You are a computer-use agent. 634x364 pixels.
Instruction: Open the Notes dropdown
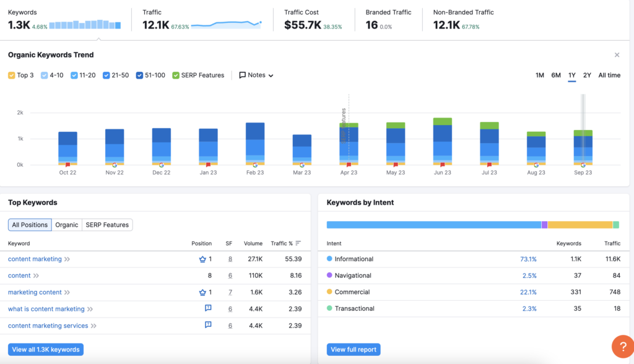(x=256, y=76)
